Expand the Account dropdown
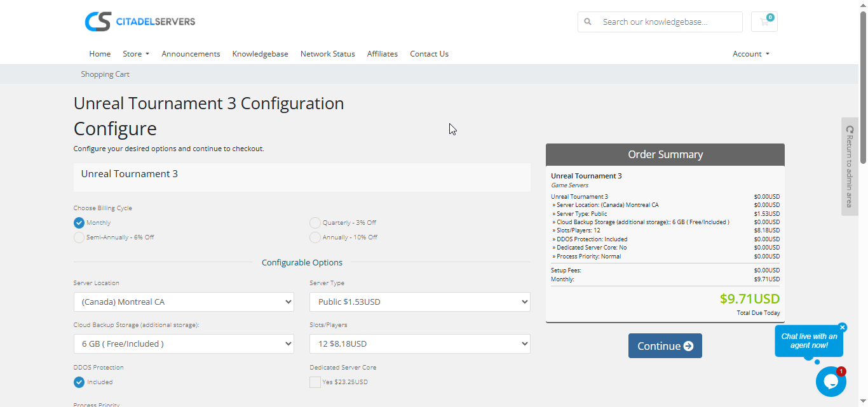This screenshot has height=407, width=868. pyautogui.click(x=751, y=54)
